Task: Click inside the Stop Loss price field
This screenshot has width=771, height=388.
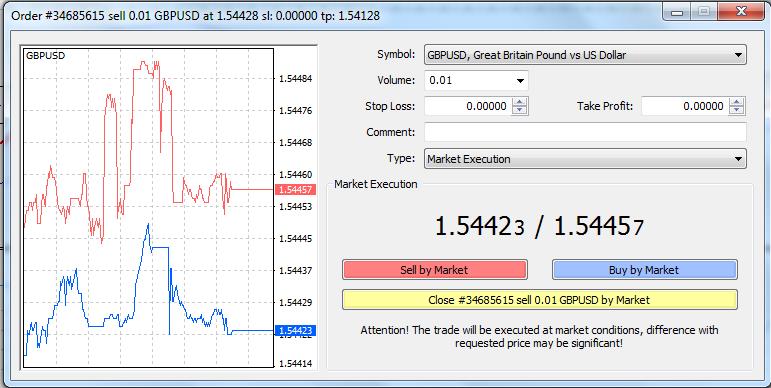Action: click(468, 106)
